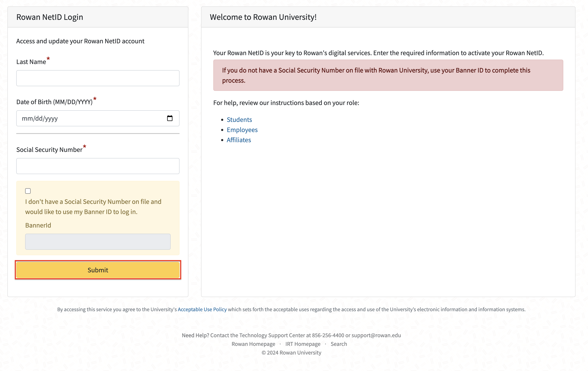Focus the Date of Birth field
The height and width of the screenshot is (371, 588).
coord(98,118)
